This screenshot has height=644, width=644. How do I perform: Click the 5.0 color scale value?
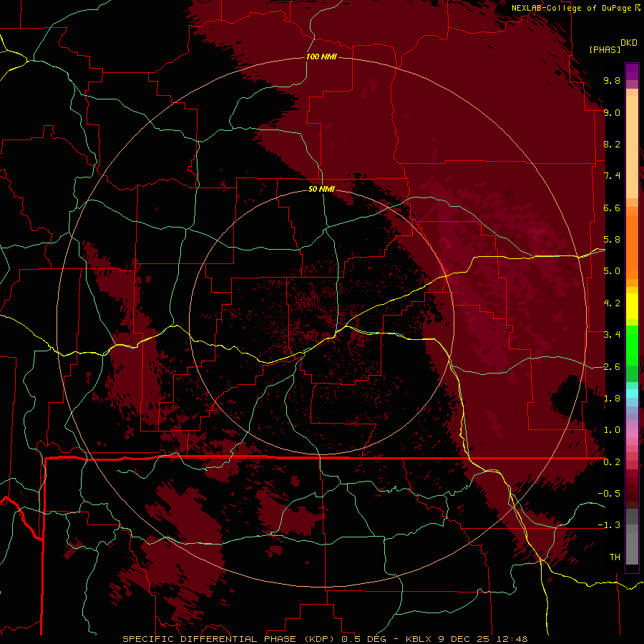point(612,271)
